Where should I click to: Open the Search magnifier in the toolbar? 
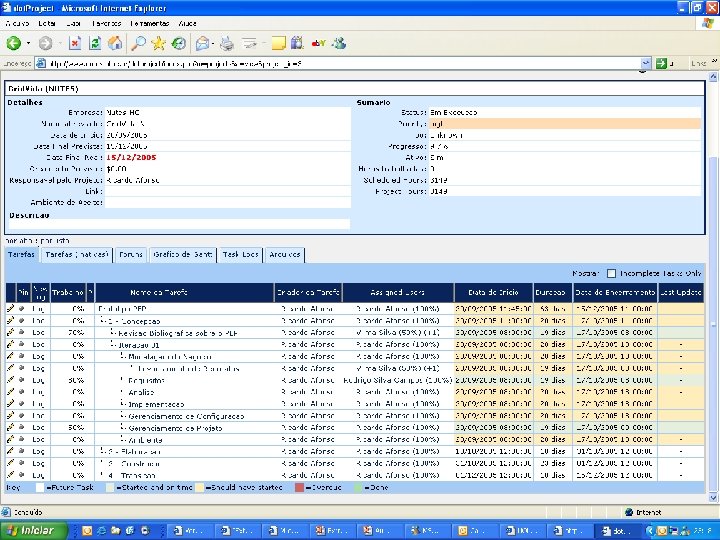138,43
